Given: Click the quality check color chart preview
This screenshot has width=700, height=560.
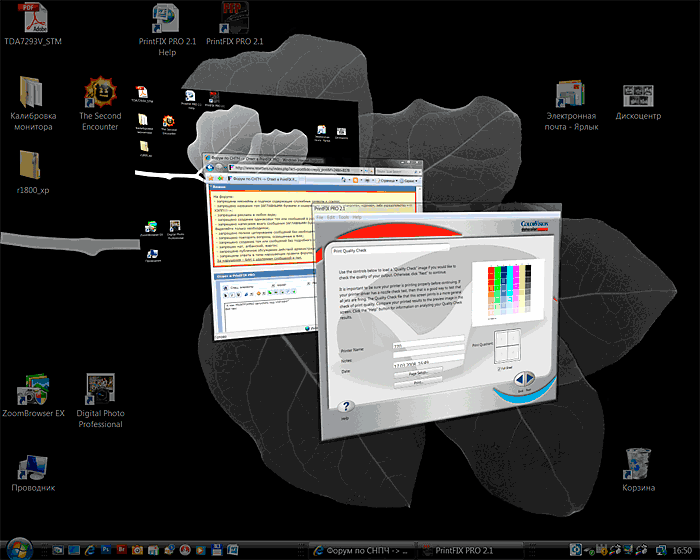Looking at the screenshot, I should (x=508, y=292).
